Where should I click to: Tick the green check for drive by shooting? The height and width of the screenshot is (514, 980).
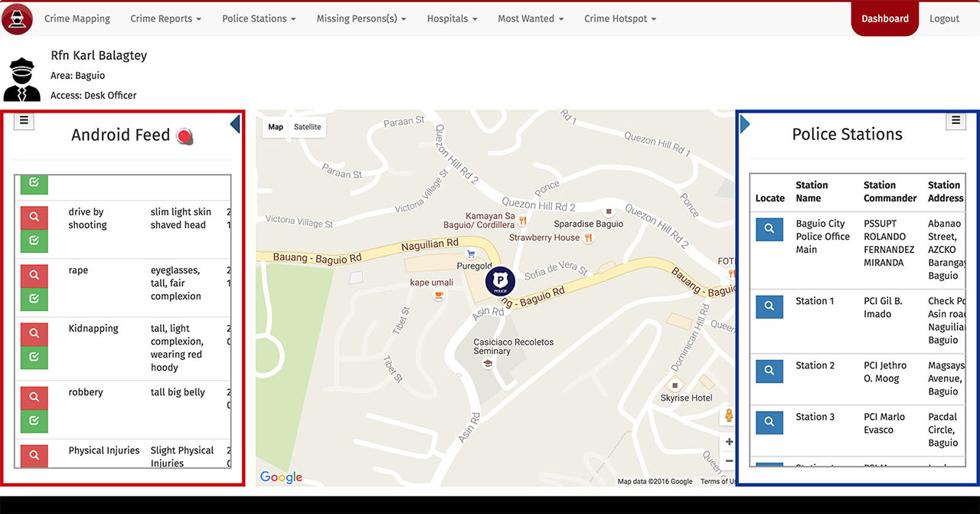point(34,241)
